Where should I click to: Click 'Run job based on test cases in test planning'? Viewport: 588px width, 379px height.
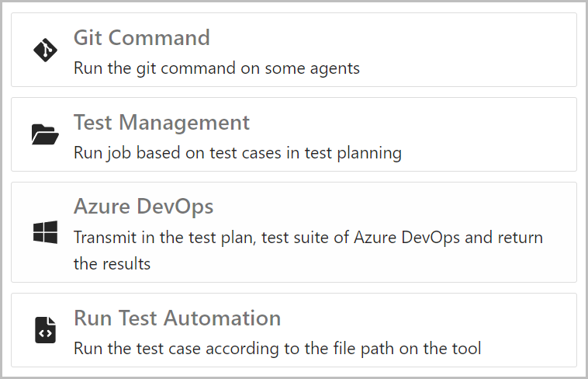[x=237, y=153]
